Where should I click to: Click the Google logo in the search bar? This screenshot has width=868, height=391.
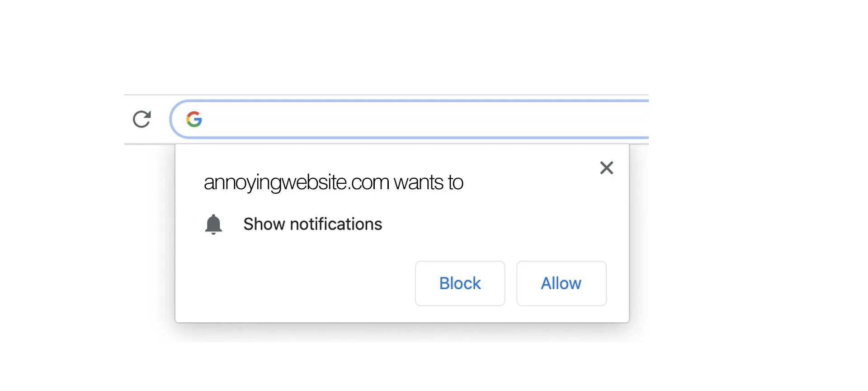tap(194, 119)
